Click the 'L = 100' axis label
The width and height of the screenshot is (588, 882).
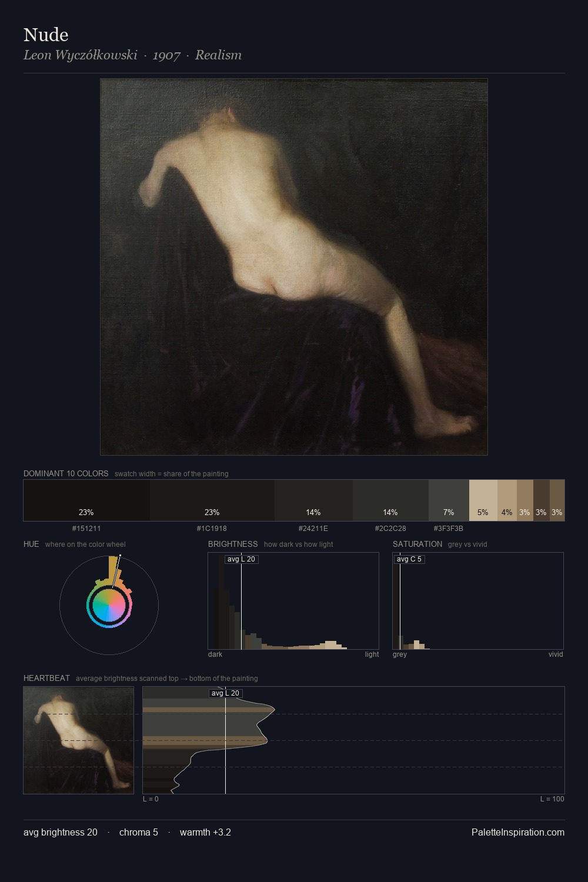pos(552,799)
